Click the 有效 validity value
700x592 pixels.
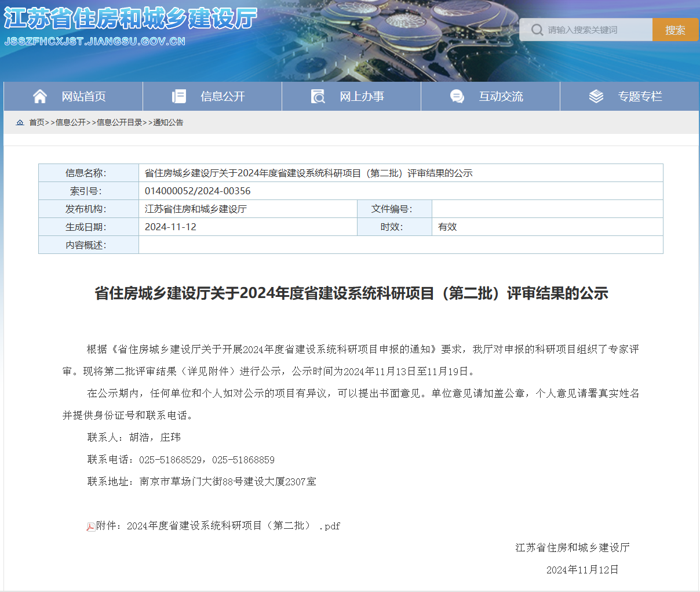pos(447,227)
